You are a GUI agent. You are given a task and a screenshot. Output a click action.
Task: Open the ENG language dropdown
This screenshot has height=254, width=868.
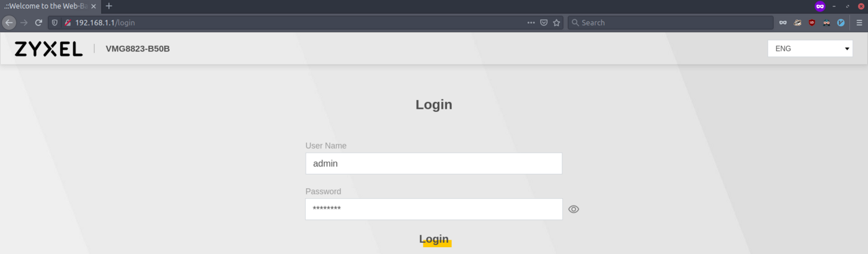pos(810,48)
